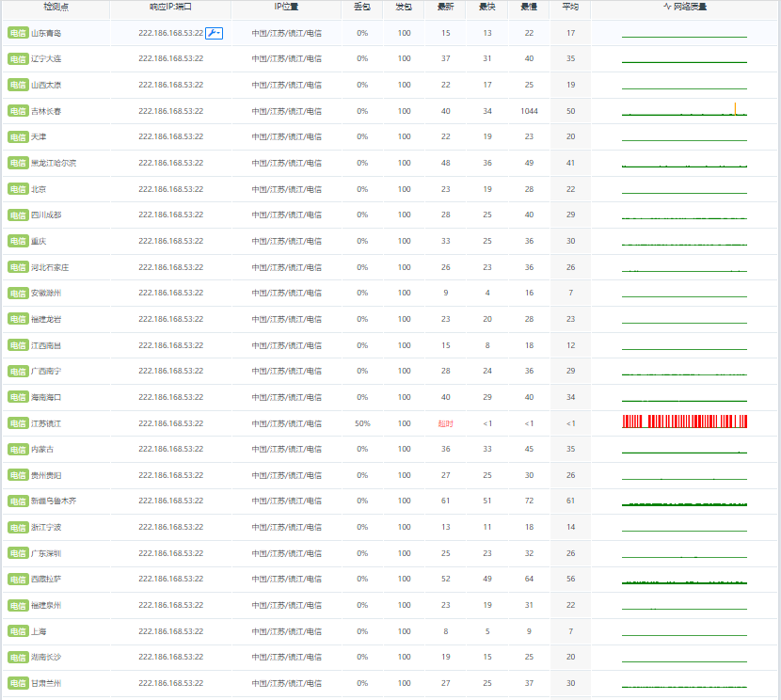
Task: Click the 发包 column header
Action: point(403,8)
